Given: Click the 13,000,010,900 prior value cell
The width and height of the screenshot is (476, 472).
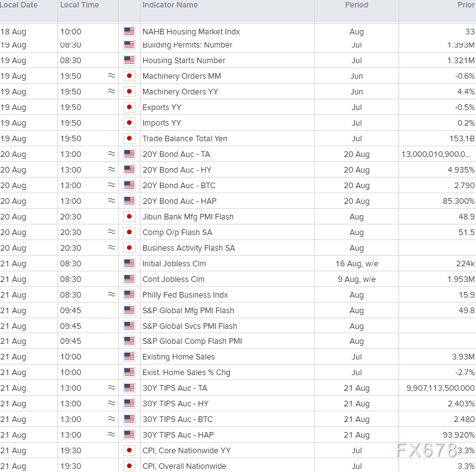Looking at the screenshot, I should [x=438, y=154].
